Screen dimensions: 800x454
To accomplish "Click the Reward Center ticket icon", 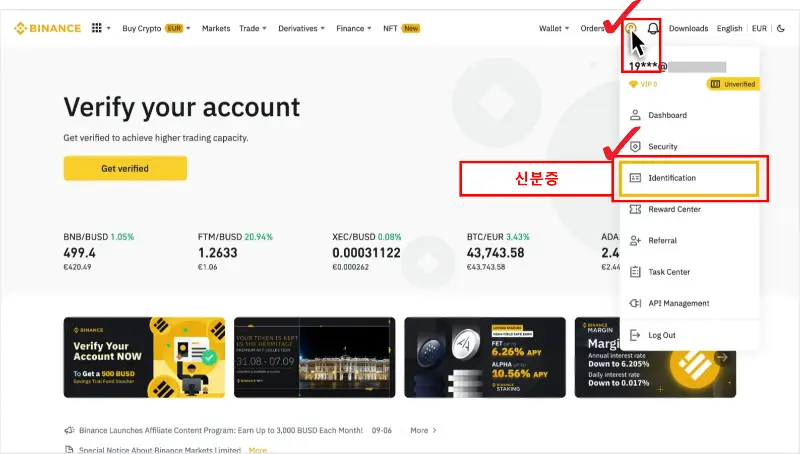I will [x=635, y=209].
